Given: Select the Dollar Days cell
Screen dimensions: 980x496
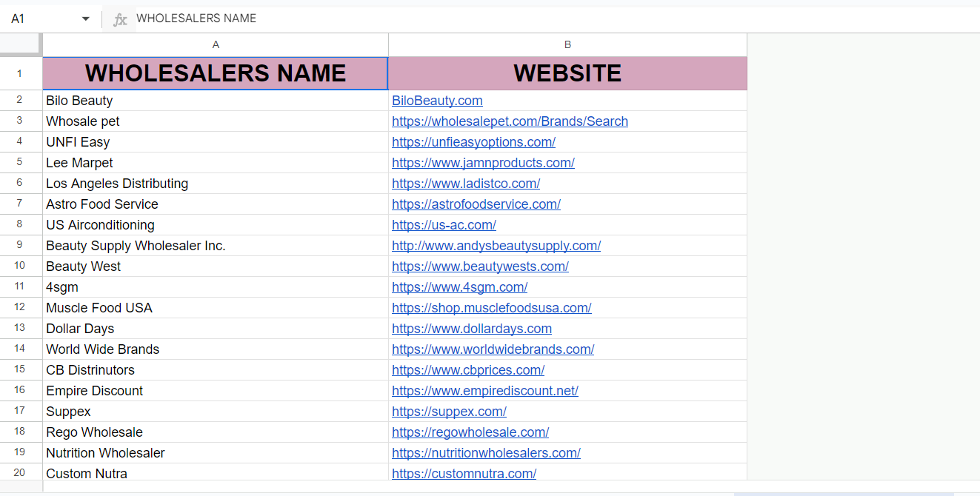Looking at the screenshot, I should [216, 329].
